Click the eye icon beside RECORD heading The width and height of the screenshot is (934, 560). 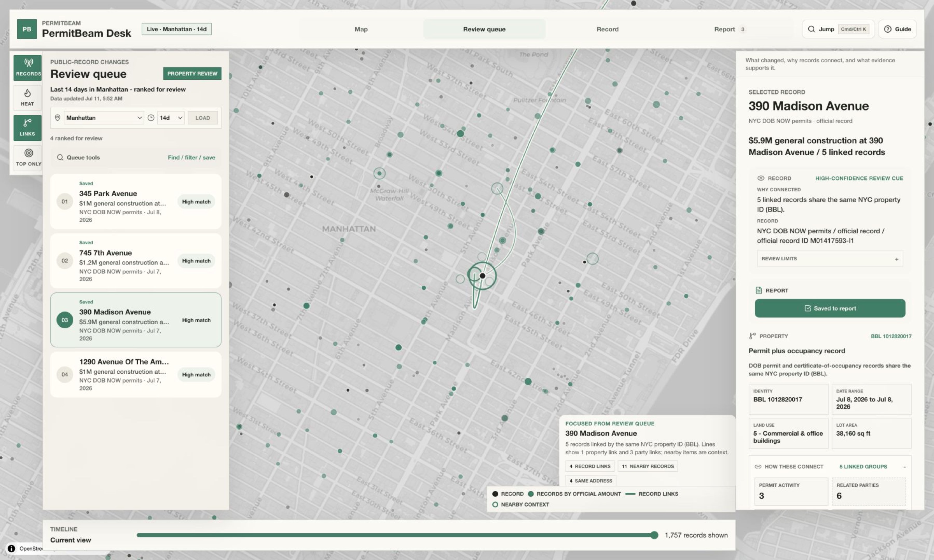pyautogui.click(x=761, y=178)
